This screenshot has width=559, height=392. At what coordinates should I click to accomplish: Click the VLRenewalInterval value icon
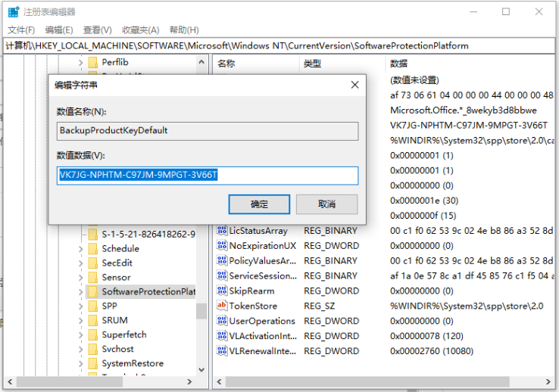tap(222, 351)
